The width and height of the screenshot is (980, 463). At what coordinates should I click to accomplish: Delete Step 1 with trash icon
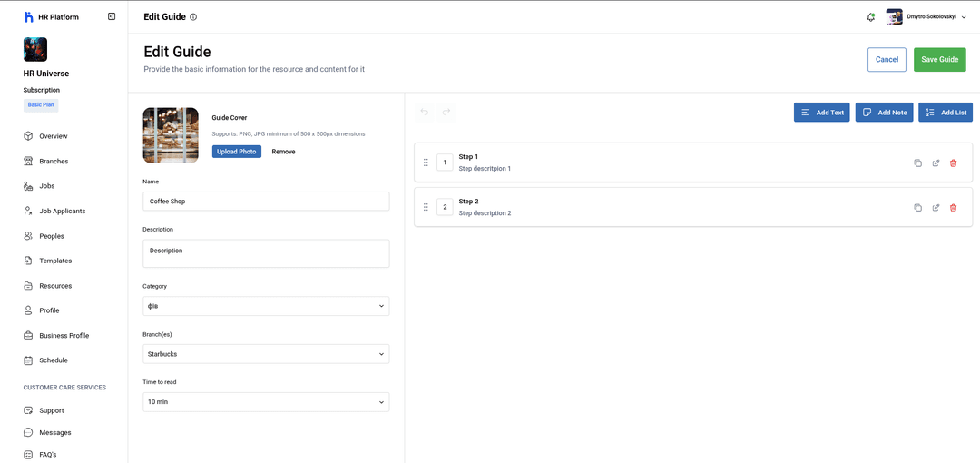[x=953, y=163]
